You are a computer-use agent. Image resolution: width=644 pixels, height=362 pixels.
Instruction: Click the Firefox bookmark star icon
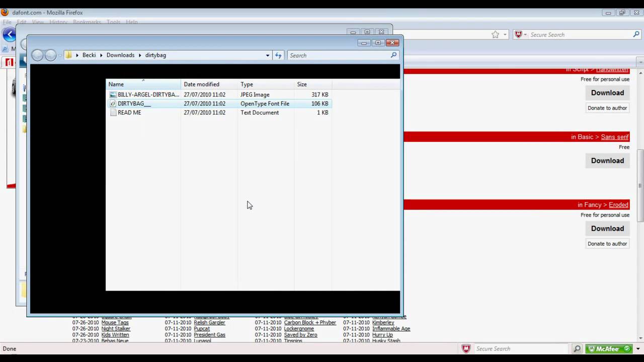[495, 35]
